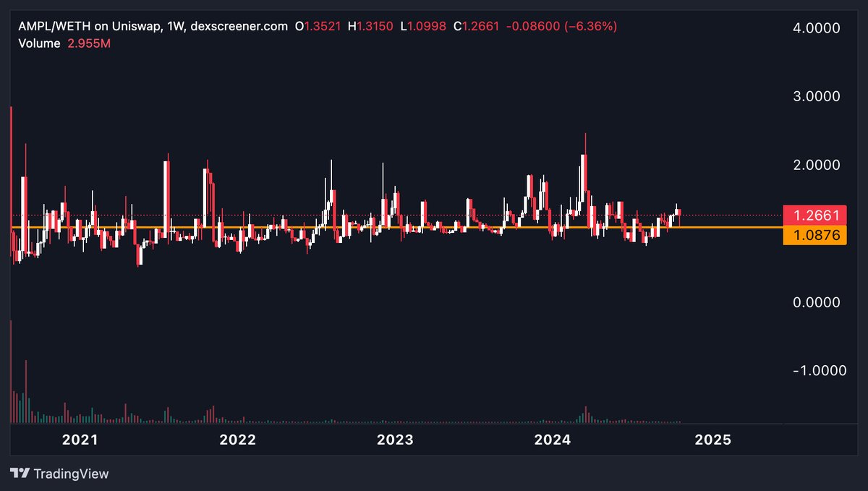Click the red 1.2661 current price label
This screenshot has width=868, height=491.
[x=815, y=215]
